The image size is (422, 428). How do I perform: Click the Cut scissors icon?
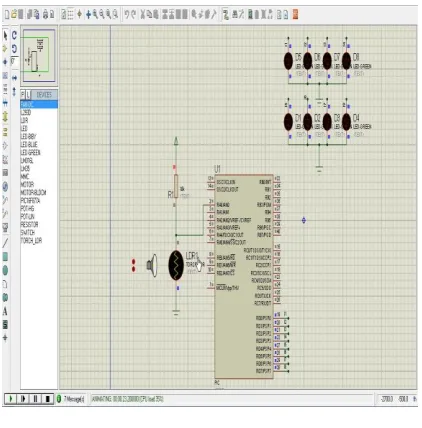[143, 14]
